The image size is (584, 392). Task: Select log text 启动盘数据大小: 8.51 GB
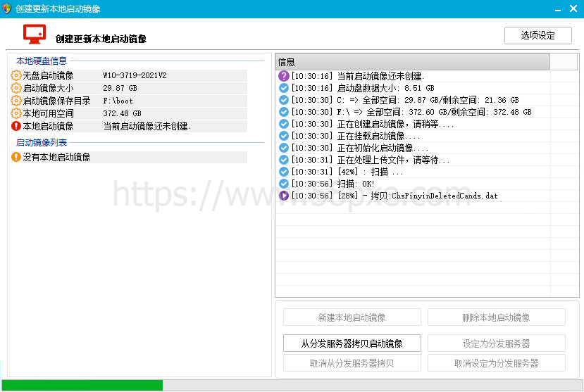pyautogui.click(x=385, y=88)
